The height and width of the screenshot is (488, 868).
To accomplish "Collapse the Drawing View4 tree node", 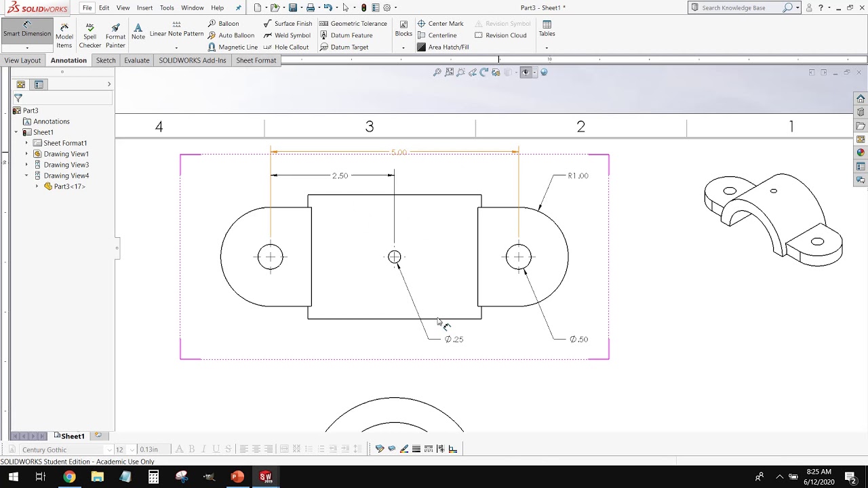I will pos(27,176).
